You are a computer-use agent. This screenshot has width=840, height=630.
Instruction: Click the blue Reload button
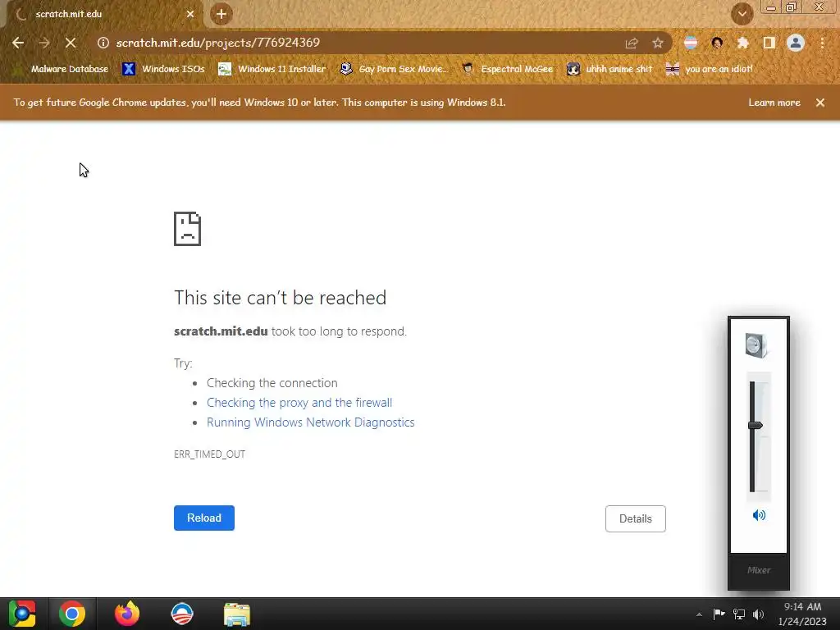[204, 518]
